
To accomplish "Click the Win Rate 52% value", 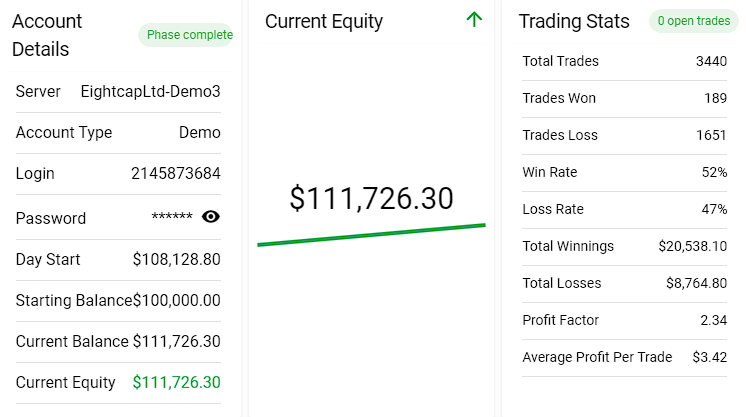I will pyautogui.click(x=714, y=172).
